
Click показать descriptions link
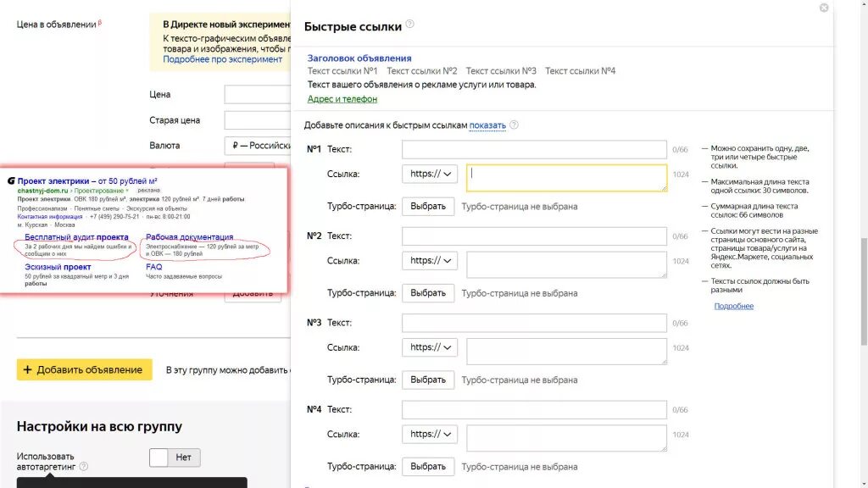pos(487,125)
